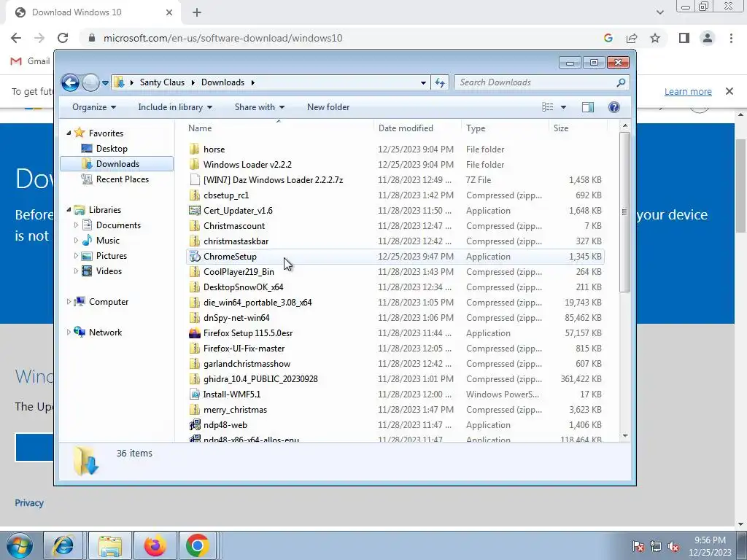Select the ChromeSetup application icon

194,256
